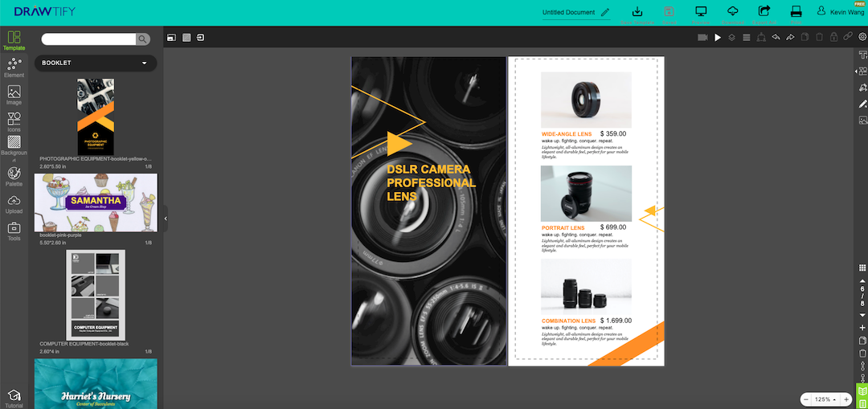
Task: Select the wide-angle lens photo
Action: click(586, 100)
